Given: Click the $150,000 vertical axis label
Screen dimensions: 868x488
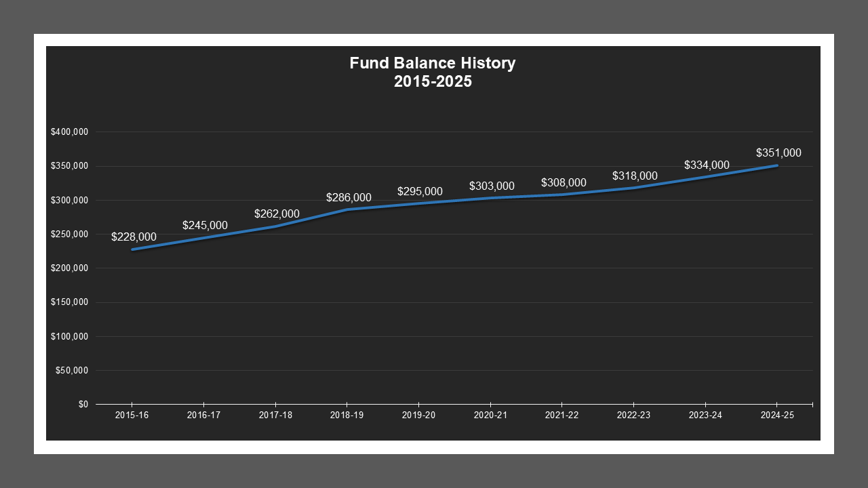Looking at the screenshot, I should [x=70, y=302].
